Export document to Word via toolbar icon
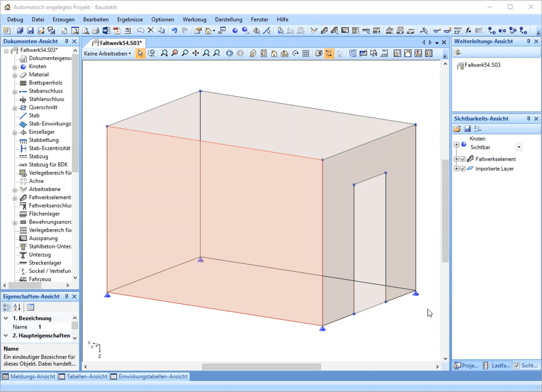Image resolution: width=542 pixels, height=392 pixels. click(x=106, y=31)
